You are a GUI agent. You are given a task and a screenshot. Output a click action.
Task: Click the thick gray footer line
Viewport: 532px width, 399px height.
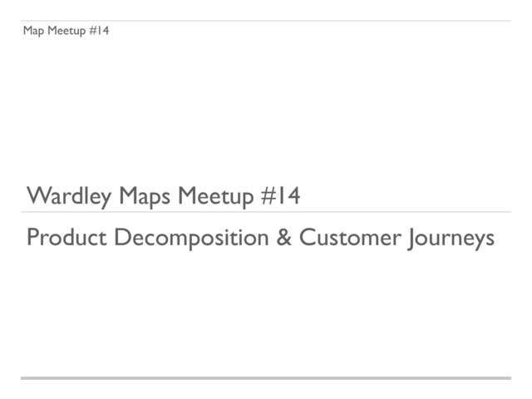(266, 377)
